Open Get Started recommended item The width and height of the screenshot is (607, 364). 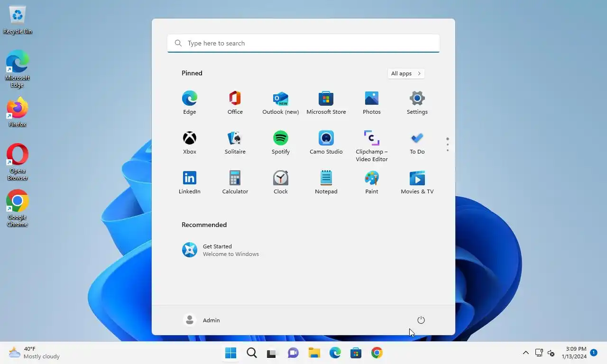pyautogui.click(x=221, y=250)
